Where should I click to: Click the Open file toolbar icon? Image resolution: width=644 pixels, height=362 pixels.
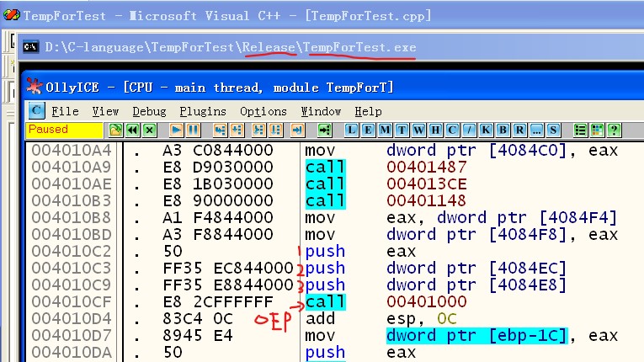[116, 130]
